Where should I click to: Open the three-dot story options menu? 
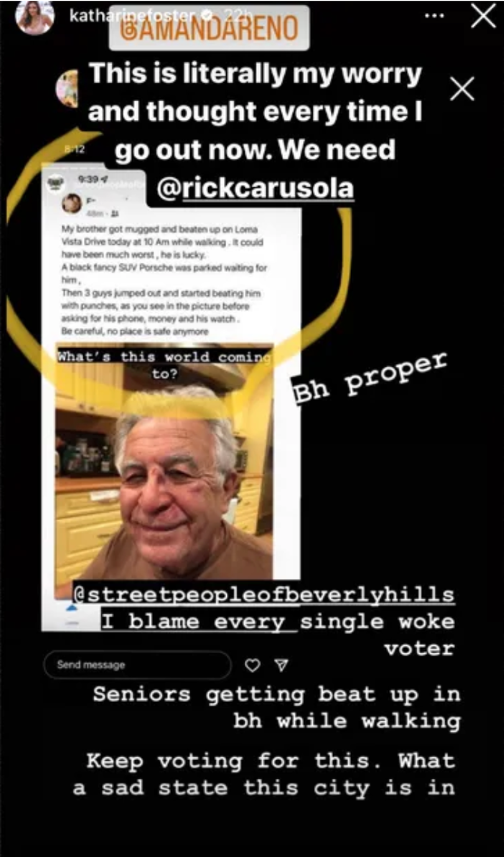coord(434,16)
